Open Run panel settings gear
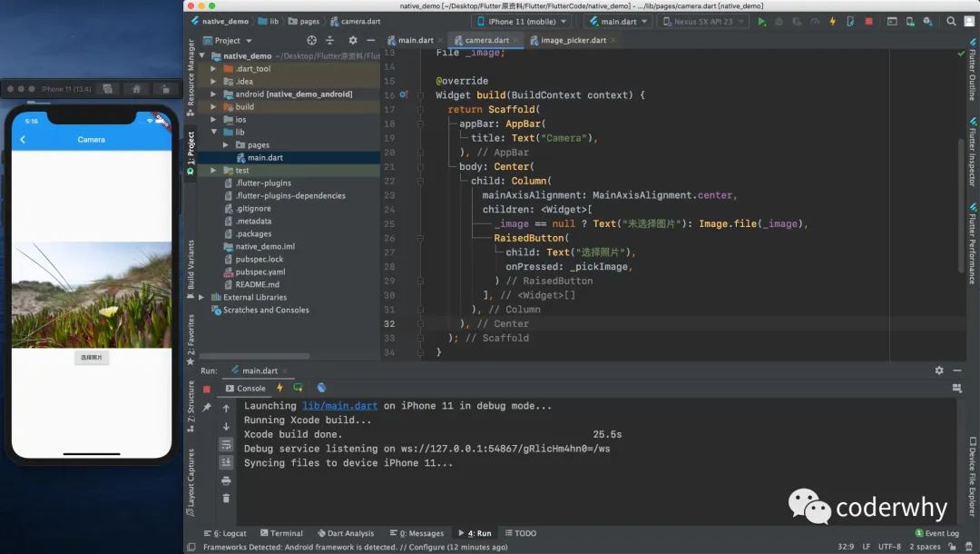Image resolution: width=980 pixels, height=554 pixels. pos(939,371)
